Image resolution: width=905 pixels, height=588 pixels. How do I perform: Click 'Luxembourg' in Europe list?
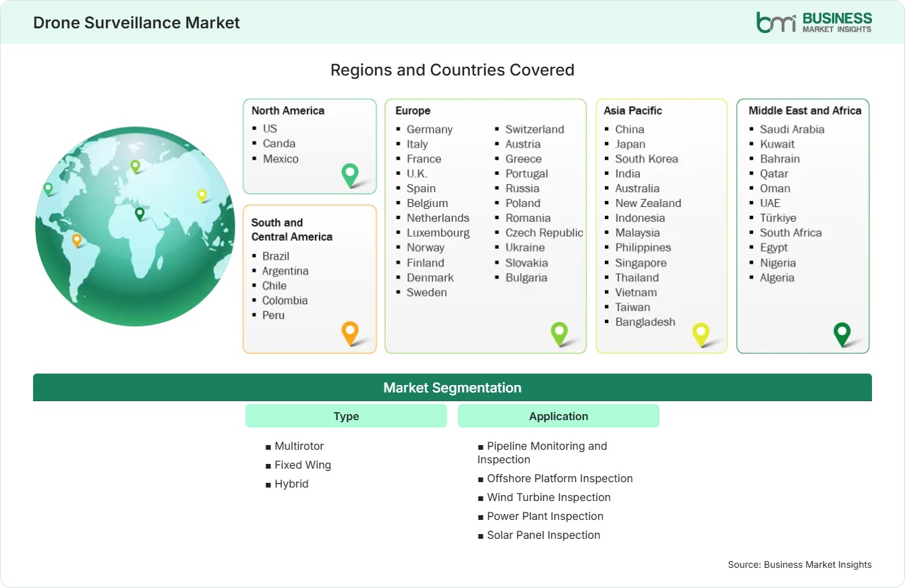(438, 233)
